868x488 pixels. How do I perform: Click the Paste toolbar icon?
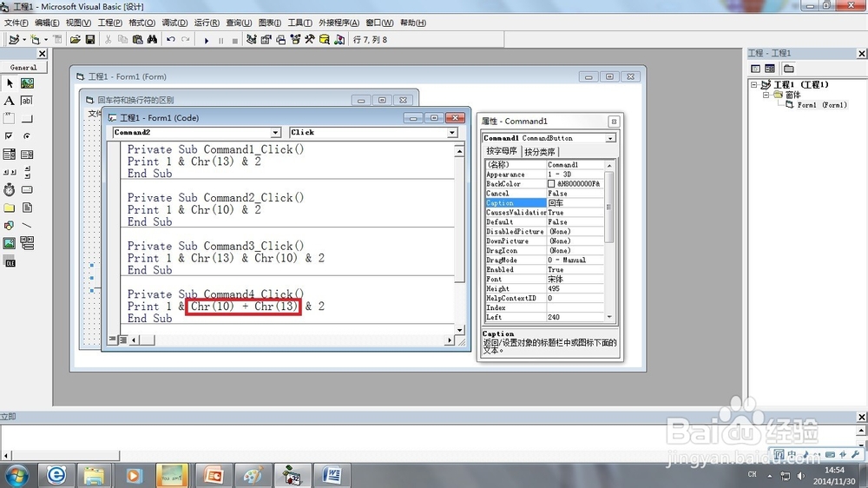tap(138, 39)
